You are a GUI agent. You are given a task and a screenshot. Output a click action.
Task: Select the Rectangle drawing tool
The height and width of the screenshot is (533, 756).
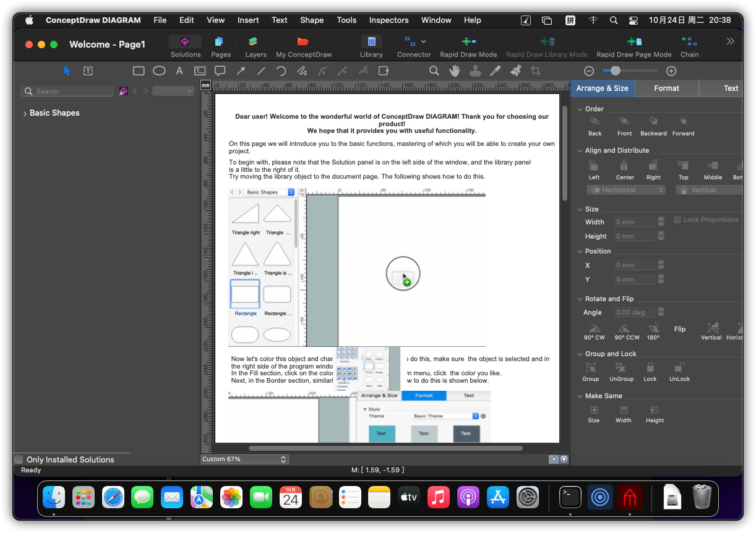click(139, 71)
